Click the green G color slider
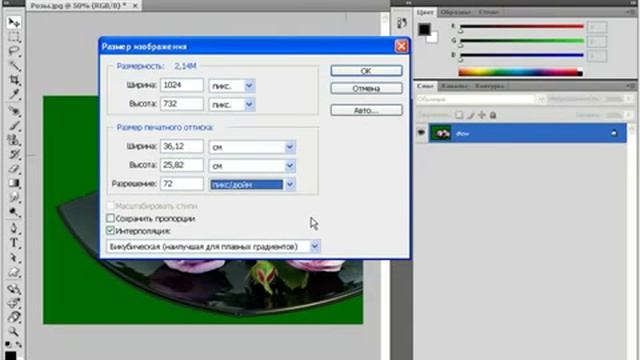 click(x=522, y=41)
